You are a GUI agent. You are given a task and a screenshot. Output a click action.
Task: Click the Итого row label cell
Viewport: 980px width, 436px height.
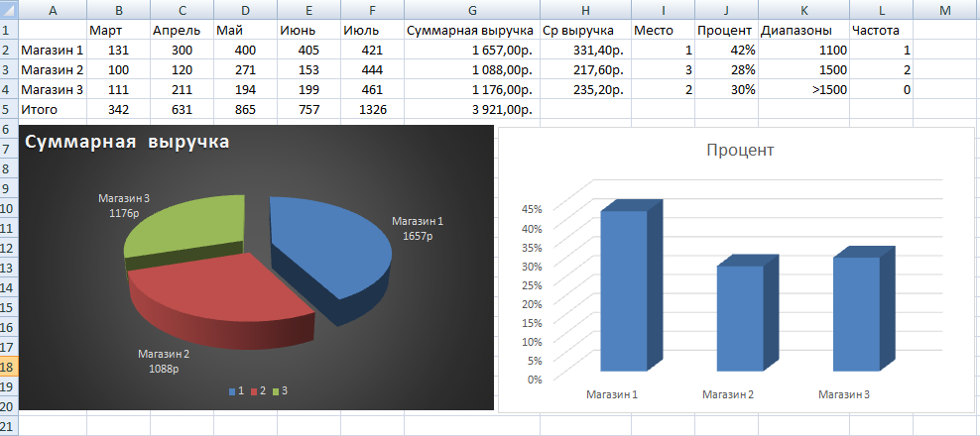[x=53, y=110]
